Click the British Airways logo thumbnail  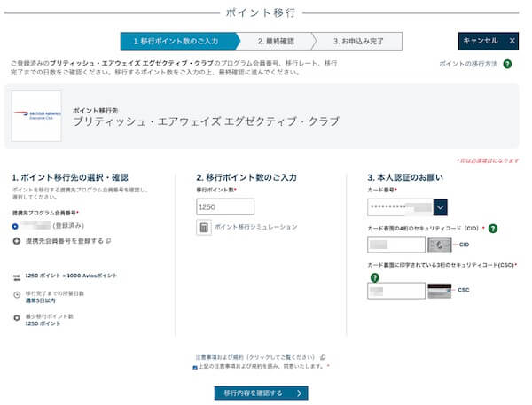coord(36,116)
